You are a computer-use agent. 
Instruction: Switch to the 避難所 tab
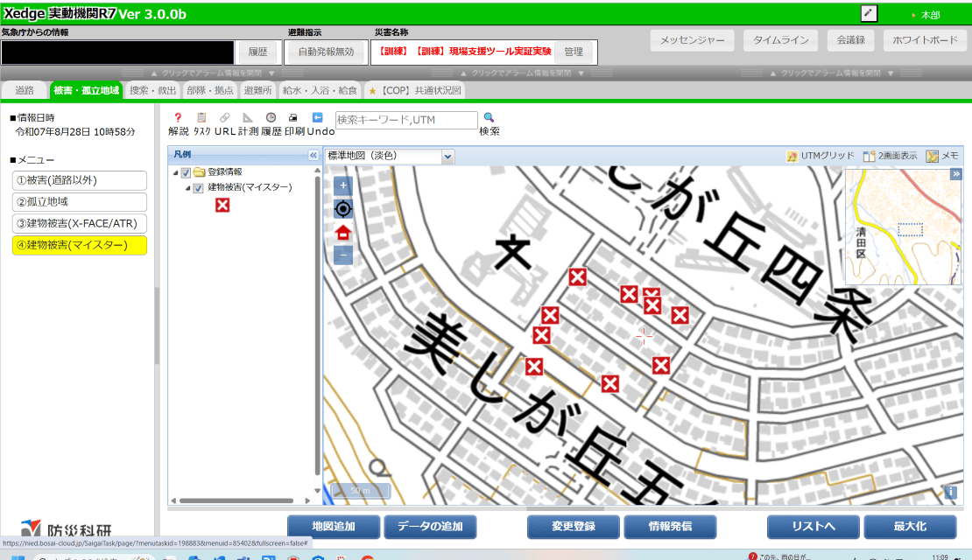click(x=257, y=90)
